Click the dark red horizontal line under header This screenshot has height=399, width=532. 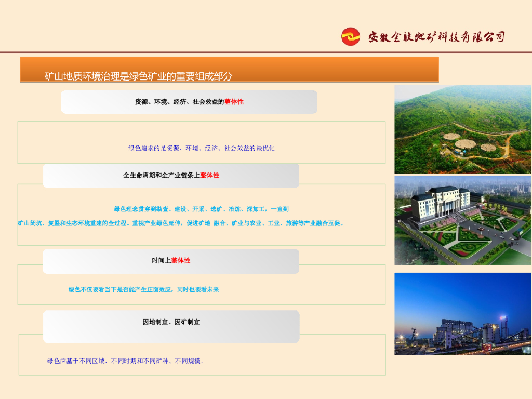[266, 52]
